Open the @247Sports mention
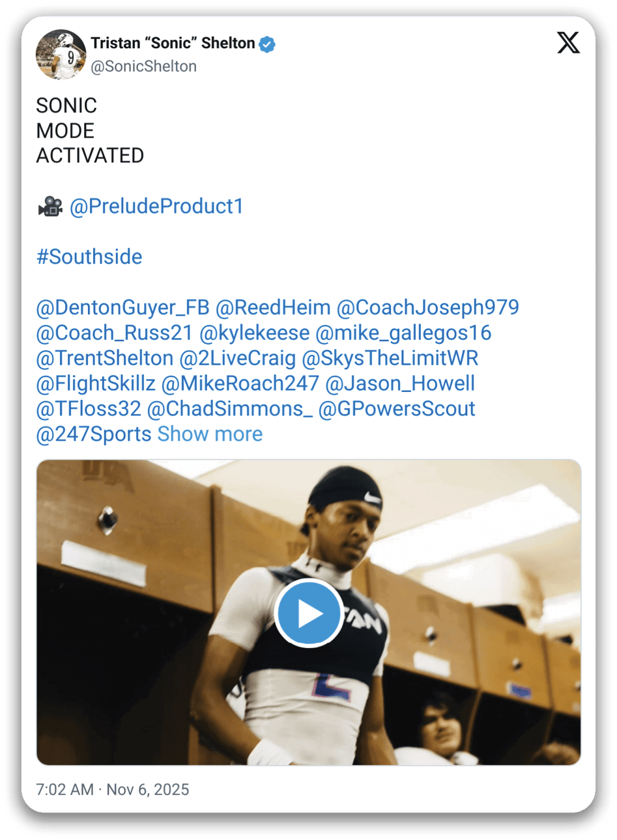The width and height of the screenshot is (617, 840). coord(94,434)
